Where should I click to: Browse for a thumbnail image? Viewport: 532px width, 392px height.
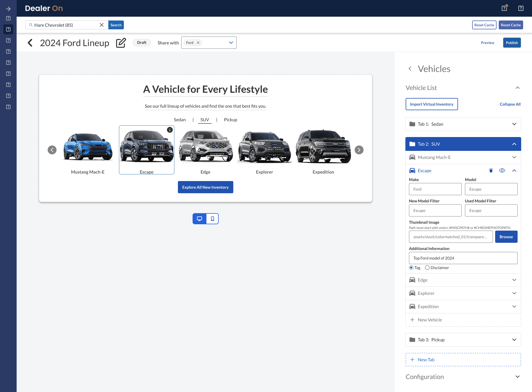[506, 237]
